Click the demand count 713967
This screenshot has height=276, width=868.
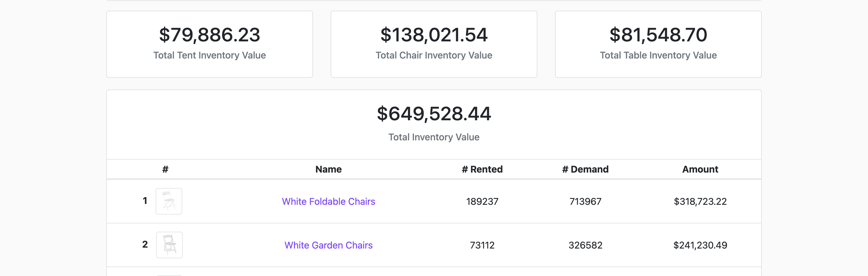tap(585, 202)
